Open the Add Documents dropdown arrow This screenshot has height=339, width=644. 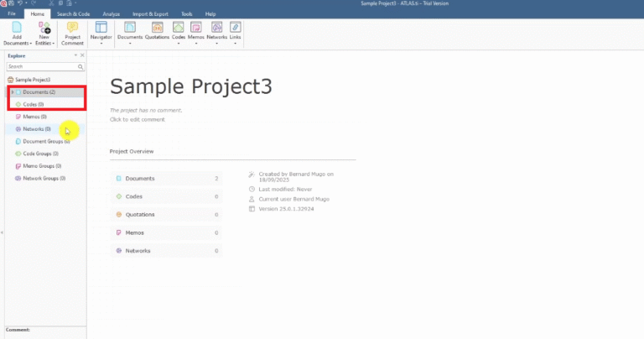click(31, 44)
